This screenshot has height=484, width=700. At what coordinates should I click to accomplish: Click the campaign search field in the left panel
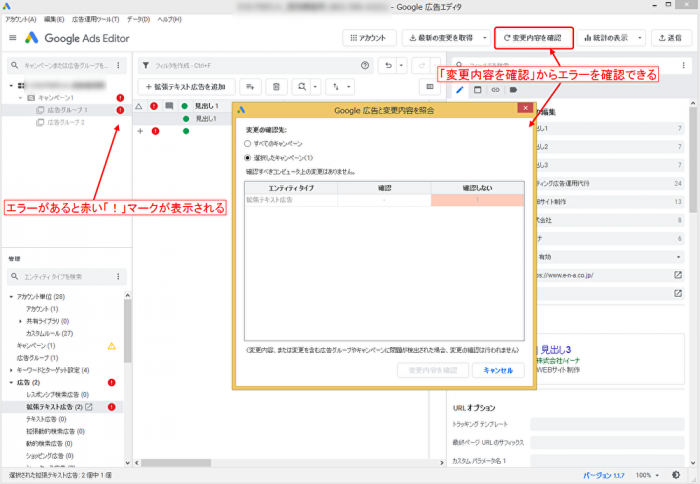(65, 66)
